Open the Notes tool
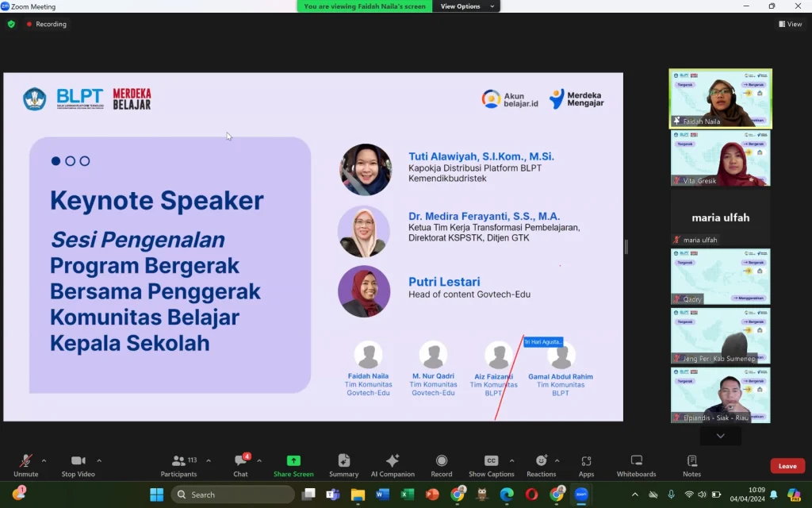The height and width of the screenshot is (508, 812). (691, 465)
